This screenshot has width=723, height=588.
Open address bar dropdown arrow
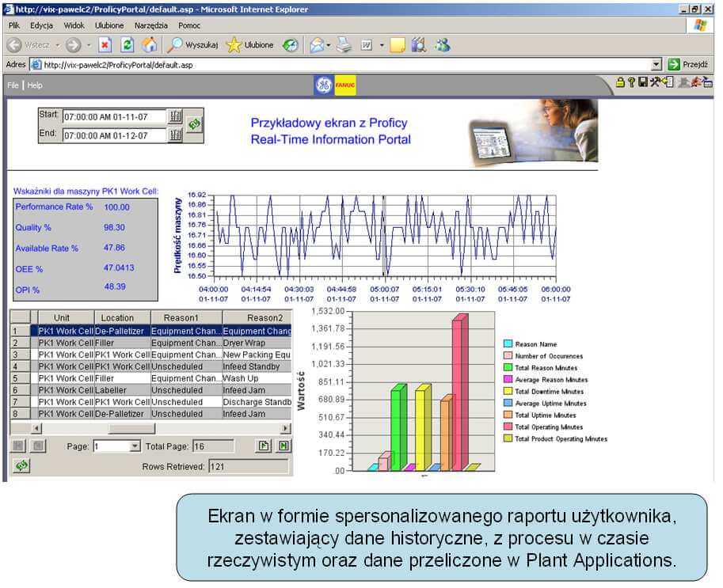tap(656, 65)
